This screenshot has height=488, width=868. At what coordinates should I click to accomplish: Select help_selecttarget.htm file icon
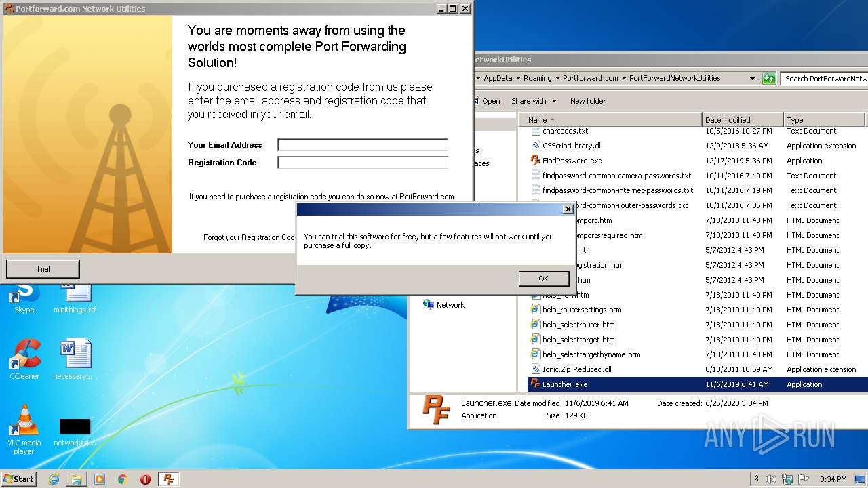535,340
